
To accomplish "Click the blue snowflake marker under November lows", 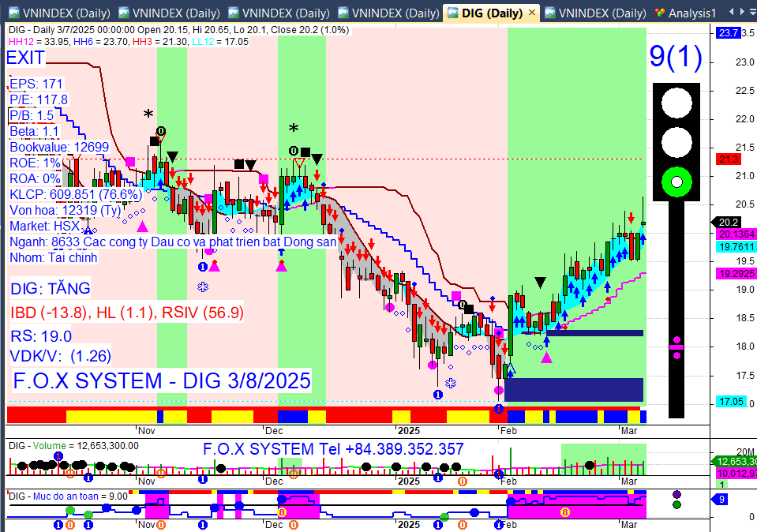I will click(x=203, y=287).
